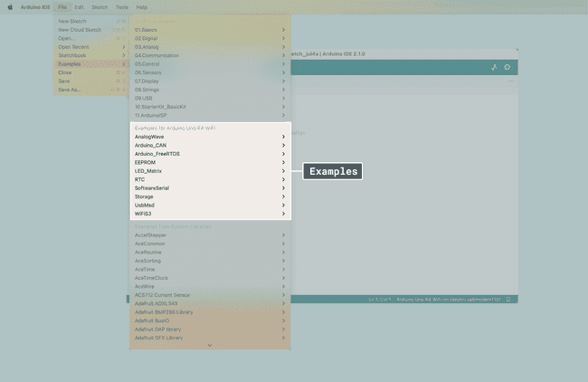
Task: Open SoftwareSerial examples entry
Action: pyautogui.click(x=210, y=188)
